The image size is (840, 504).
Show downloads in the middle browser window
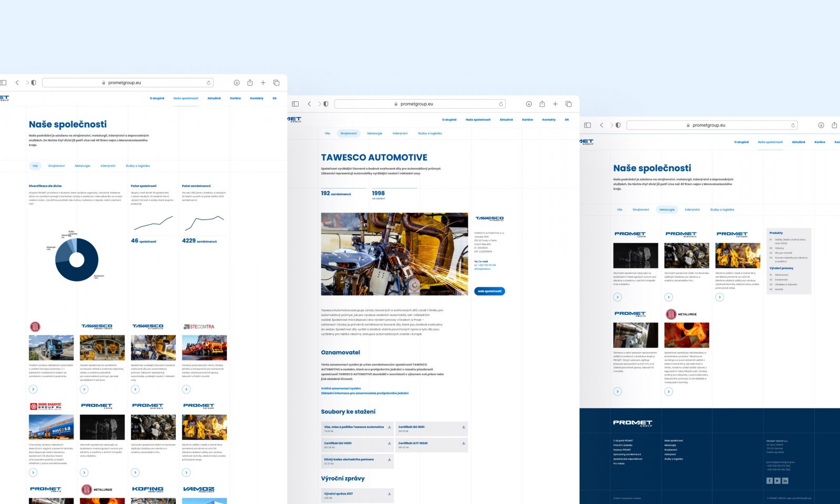529,104
